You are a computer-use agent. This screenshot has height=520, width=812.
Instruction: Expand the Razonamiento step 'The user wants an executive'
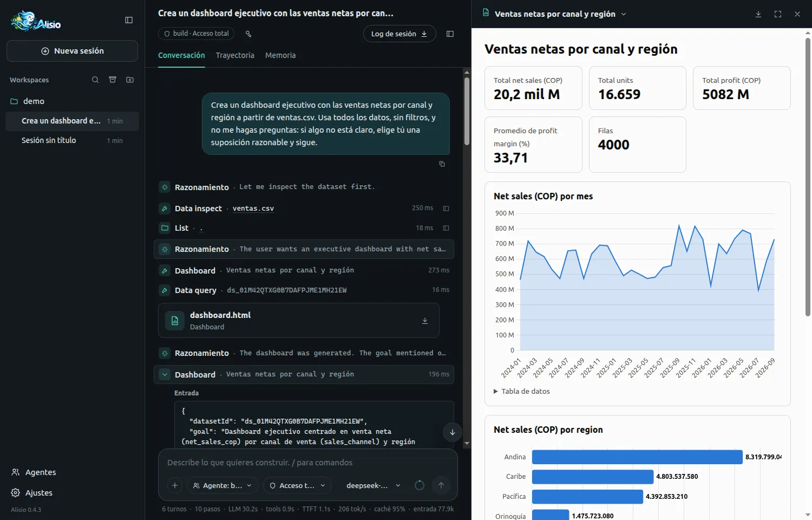point(304,249)
